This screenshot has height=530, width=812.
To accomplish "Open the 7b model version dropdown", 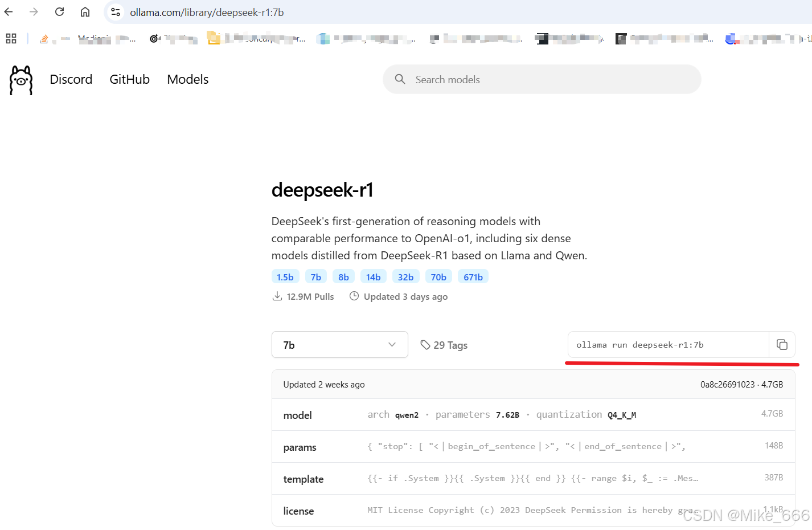I will click(340, 345).
